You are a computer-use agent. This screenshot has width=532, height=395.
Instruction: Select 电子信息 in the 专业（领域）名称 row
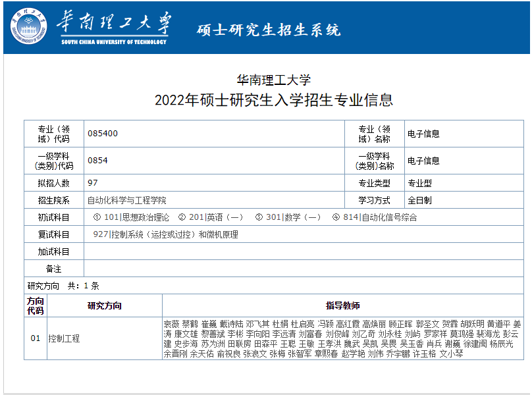(423, 134)
